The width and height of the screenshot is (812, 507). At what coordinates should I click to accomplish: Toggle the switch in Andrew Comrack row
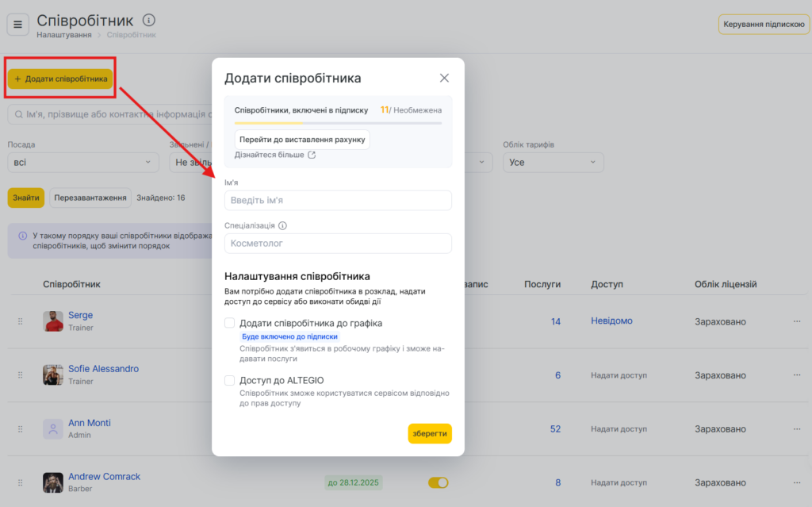438,482
